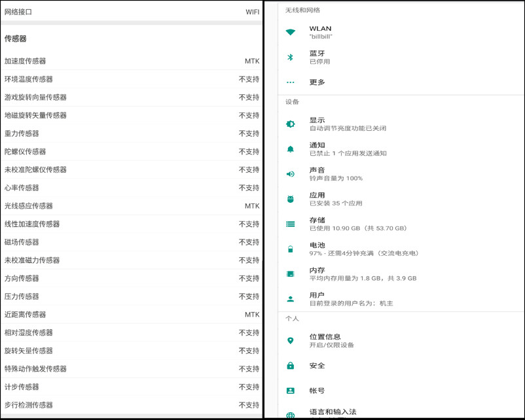Click the 设备 section header

(x=292, y=102)
